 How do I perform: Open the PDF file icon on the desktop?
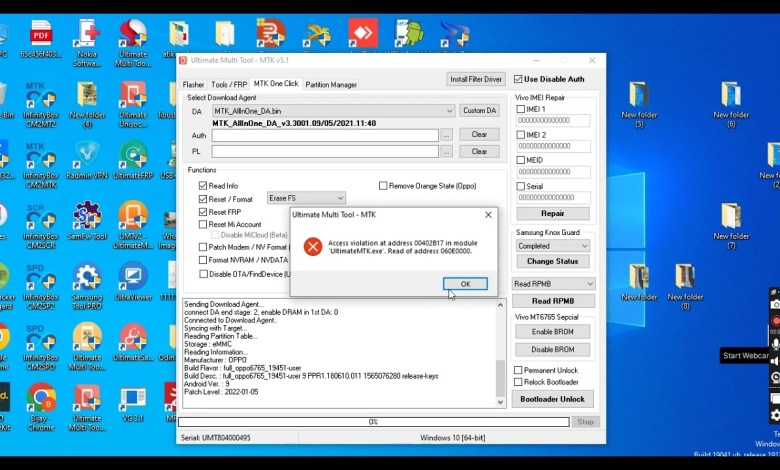point(41,35)
